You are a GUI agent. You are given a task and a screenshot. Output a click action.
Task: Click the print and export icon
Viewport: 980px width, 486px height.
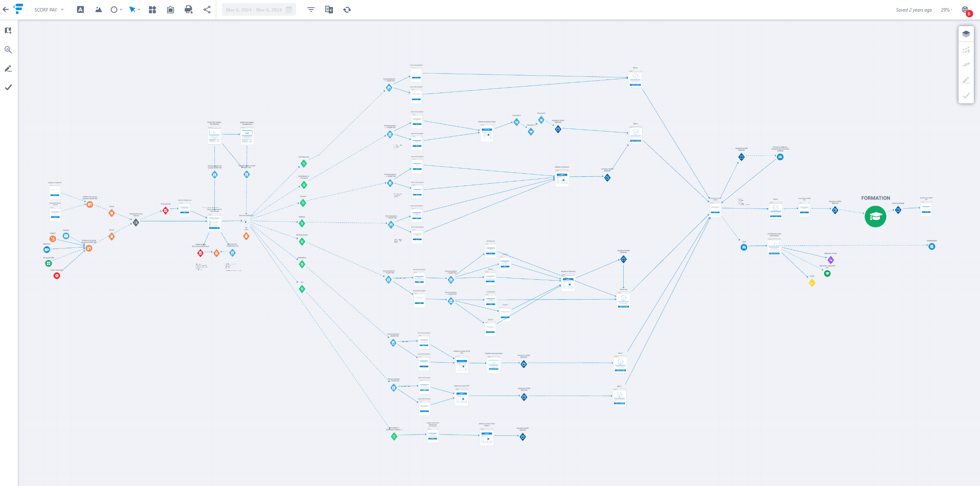click(x=189, y=10)
